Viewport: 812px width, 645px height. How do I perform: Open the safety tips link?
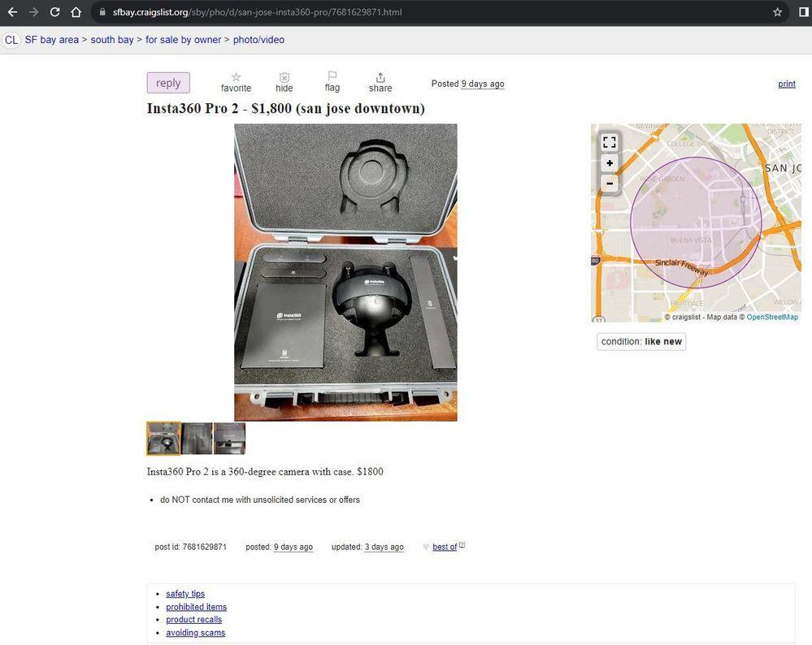(185, 594)
